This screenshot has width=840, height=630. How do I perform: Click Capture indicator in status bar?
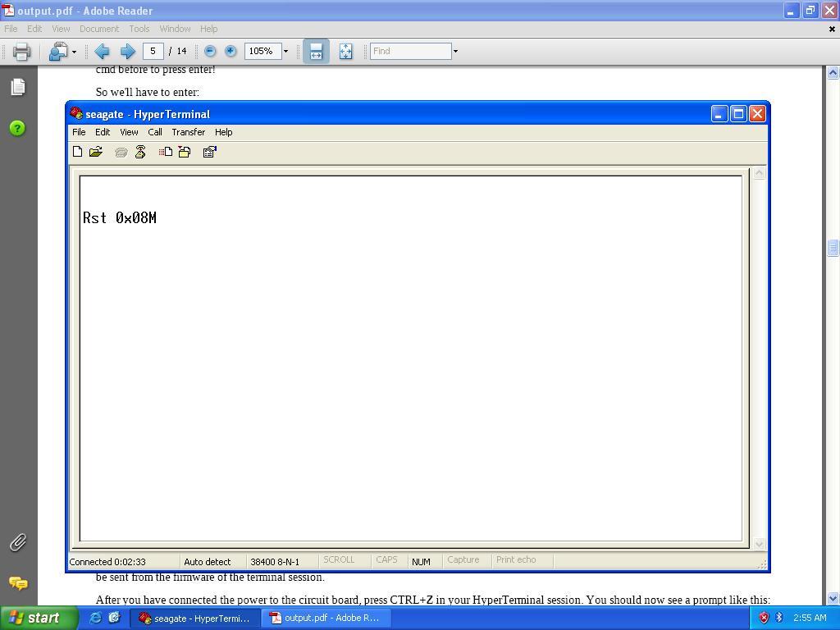coord(463,559)
